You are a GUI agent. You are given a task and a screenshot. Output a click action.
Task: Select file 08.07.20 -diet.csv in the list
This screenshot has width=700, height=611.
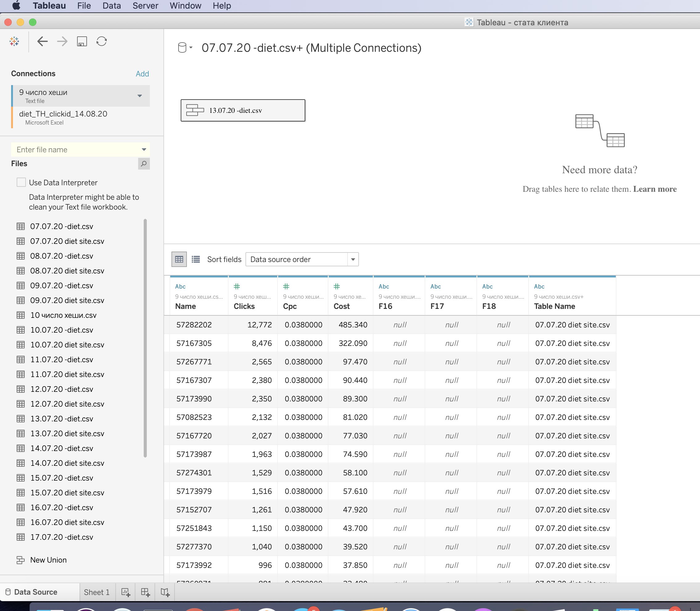[62, 256]
